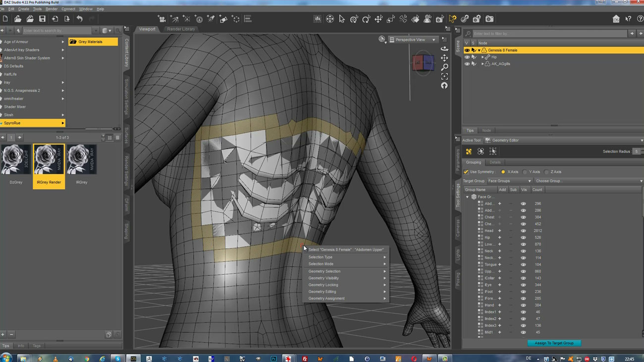
Task: Switch to the Details tab in Tool Settings
Action: point(495,162)
